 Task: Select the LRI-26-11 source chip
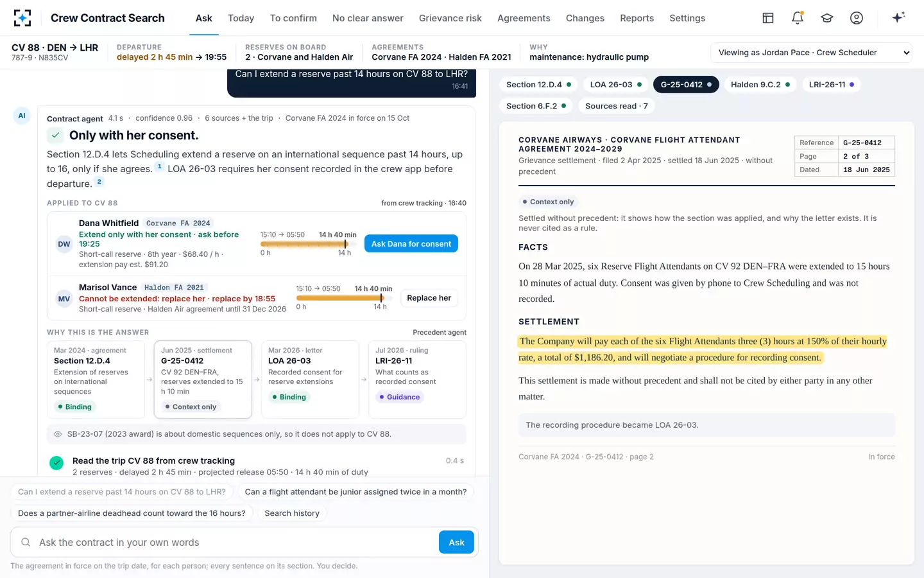pos(831,84)
